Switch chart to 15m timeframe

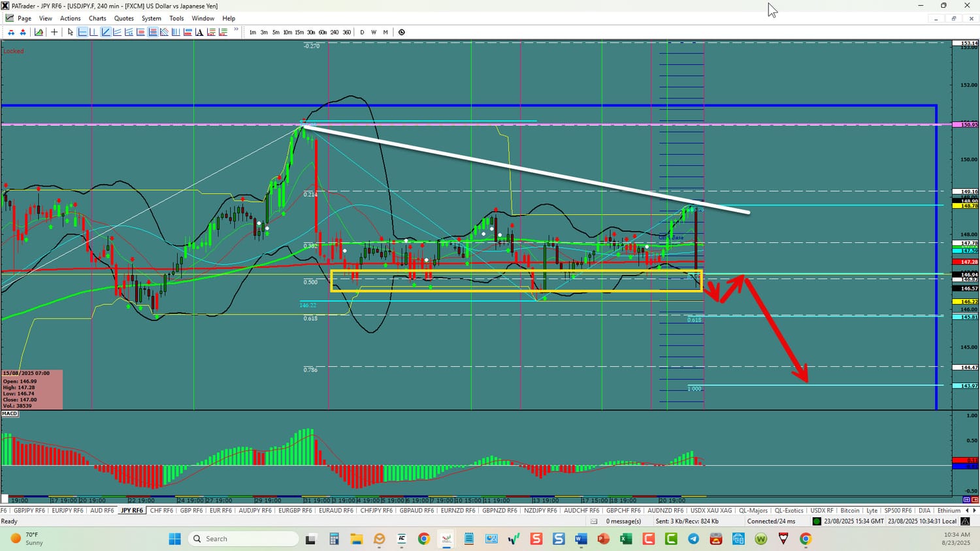point(299,32)
